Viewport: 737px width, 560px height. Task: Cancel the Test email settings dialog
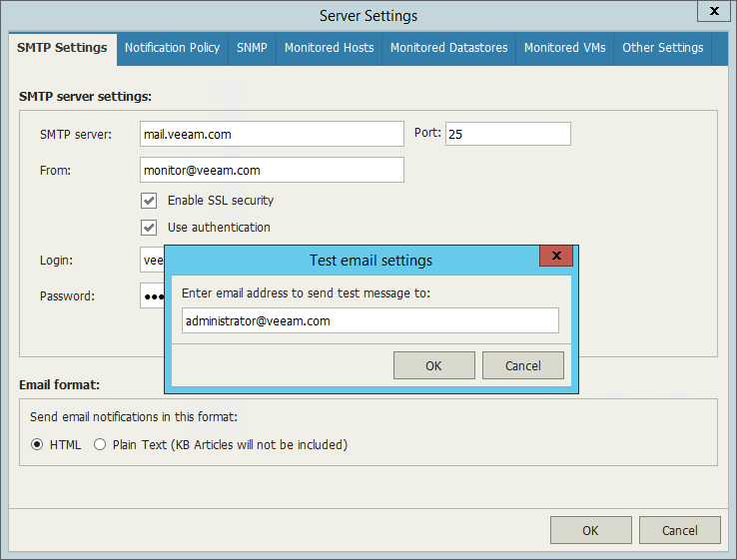point(522,365)
